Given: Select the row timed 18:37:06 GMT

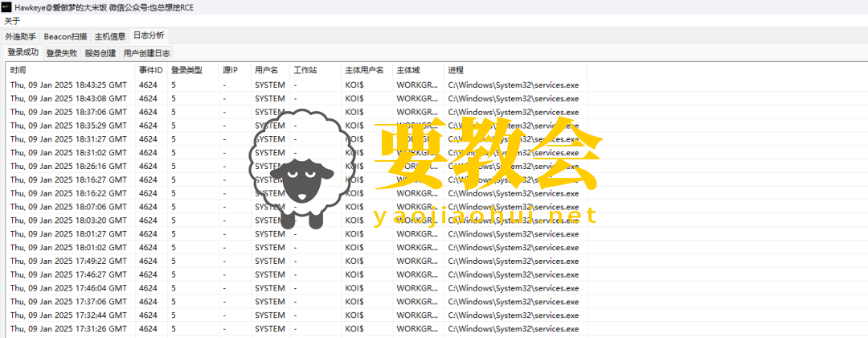Looking at the screenshot, I should coord(296,112).
